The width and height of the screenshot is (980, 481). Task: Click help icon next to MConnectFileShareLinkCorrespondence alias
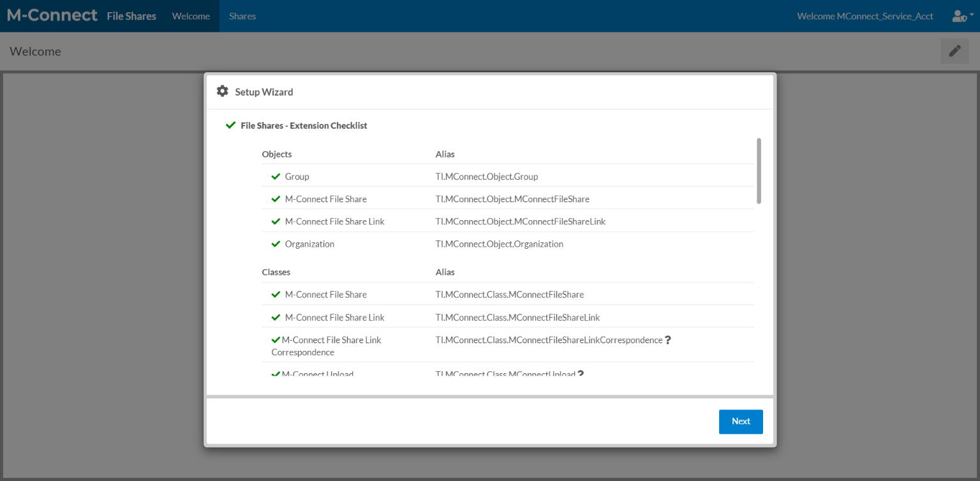[668, 340]
